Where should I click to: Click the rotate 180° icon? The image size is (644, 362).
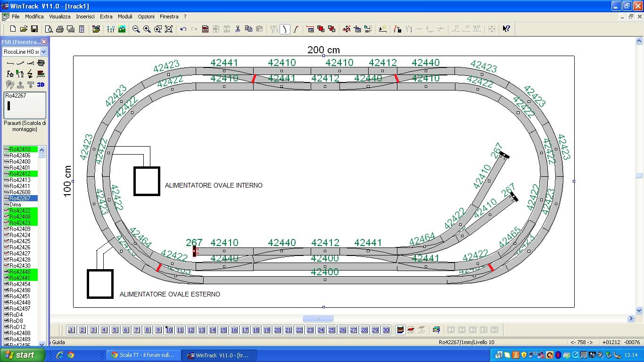point(368,29)
